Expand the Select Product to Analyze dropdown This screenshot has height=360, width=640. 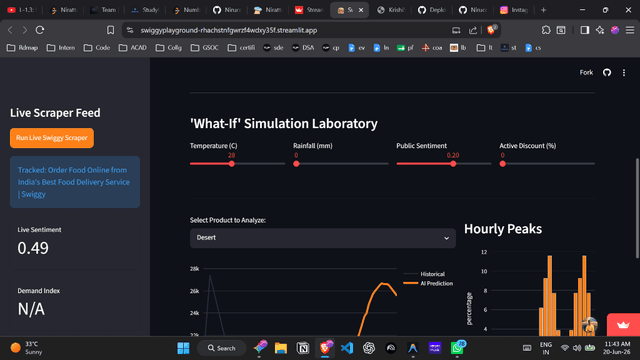pos(322,238)
